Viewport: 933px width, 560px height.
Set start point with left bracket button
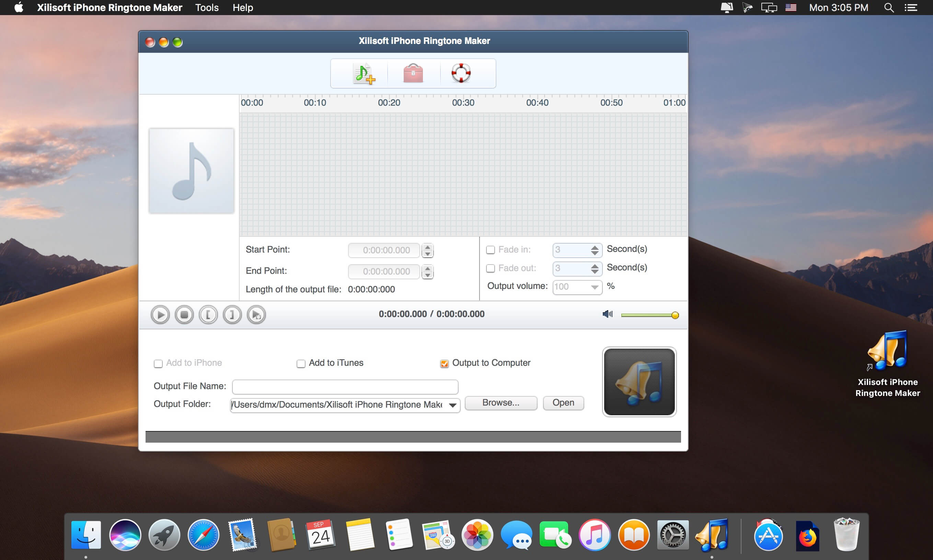pyautogui.click(x=208, y=315)
